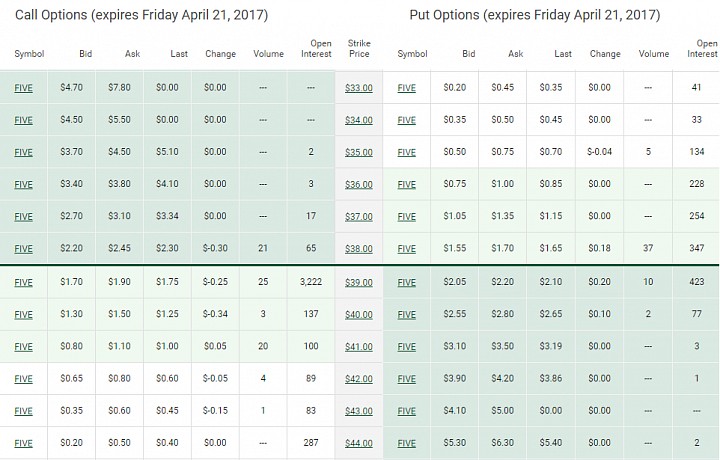This screenshot has width=720, height=460.
Task: Click FIVE put symbol in $44.00 row
Action: click(x=406, y=443)
